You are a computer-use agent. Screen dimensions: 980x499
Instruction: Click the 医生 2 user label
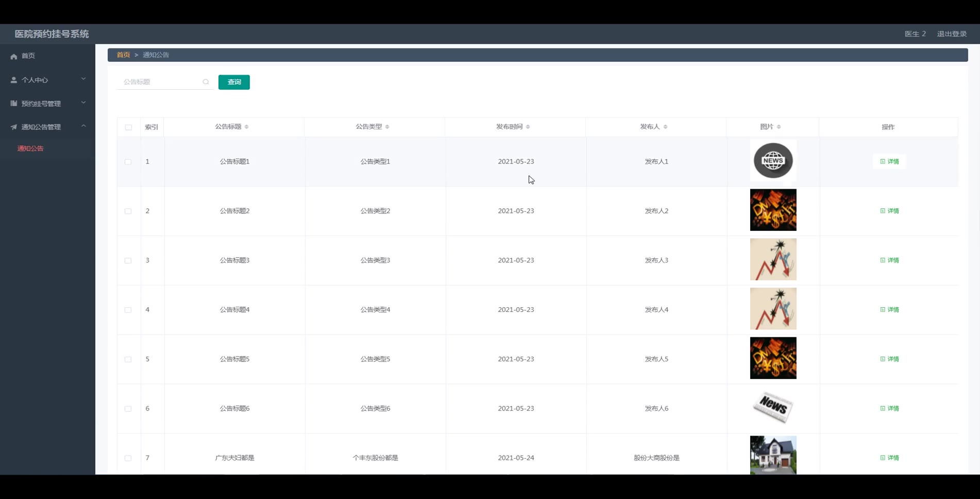(x=915, y=34)
